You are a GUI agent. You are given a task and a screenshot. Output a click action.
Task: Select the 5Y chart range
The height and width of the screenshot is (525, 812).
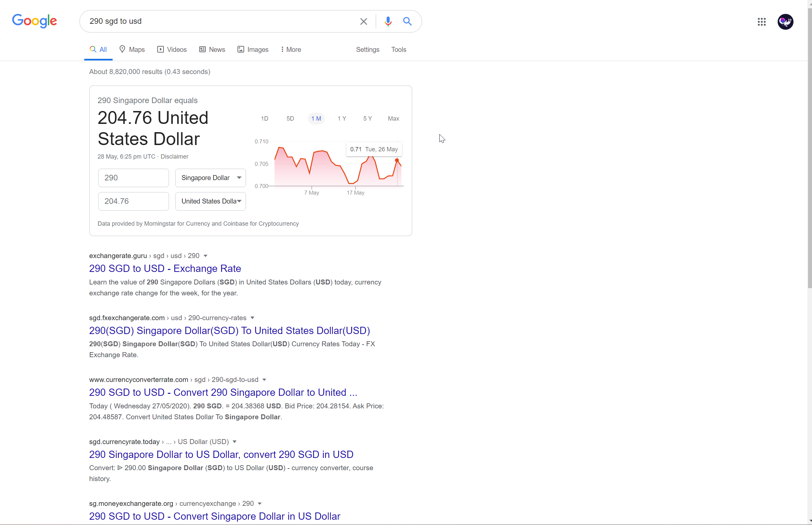pyautogui.click(x=367, y=118)
